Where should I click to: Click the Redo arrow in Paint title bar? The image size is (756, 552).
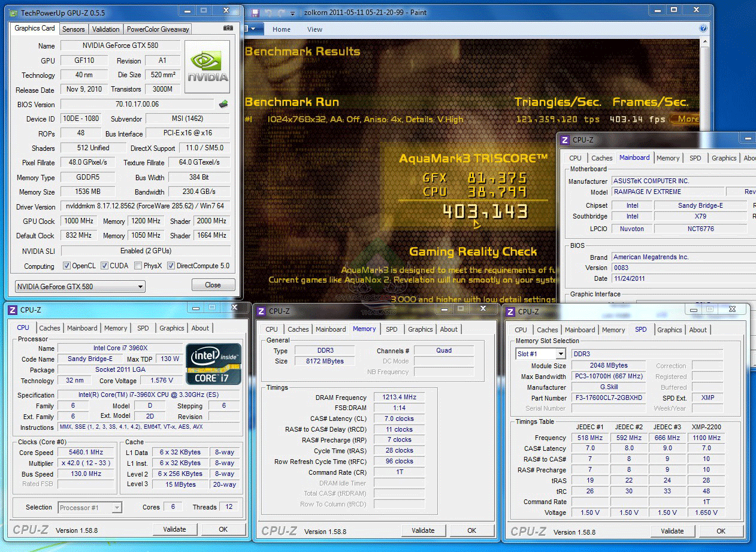tap(281, 13)
